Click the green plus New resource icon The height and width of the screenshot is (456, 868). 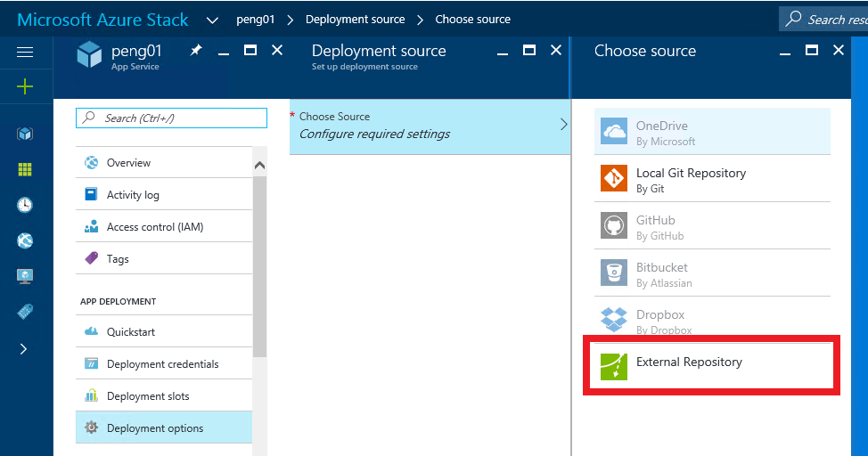click(x=25, y=86)
